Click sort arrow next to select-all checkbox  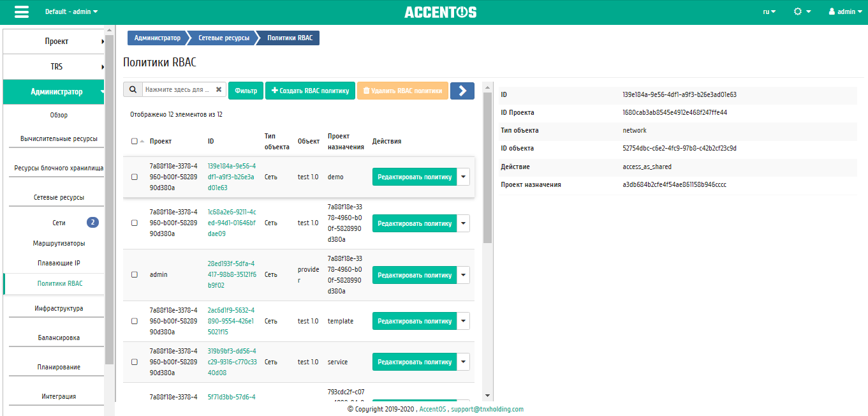point(142,141)
